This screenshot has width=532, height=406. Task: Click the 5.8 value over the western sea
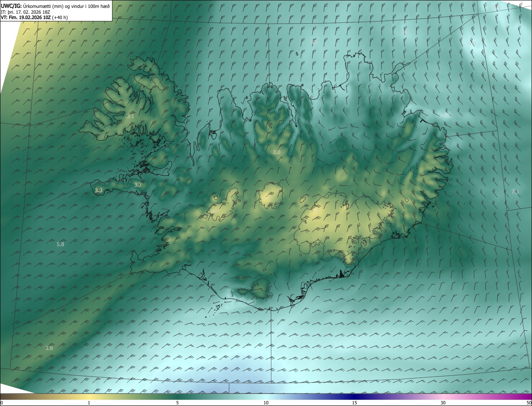pos(60,244)
